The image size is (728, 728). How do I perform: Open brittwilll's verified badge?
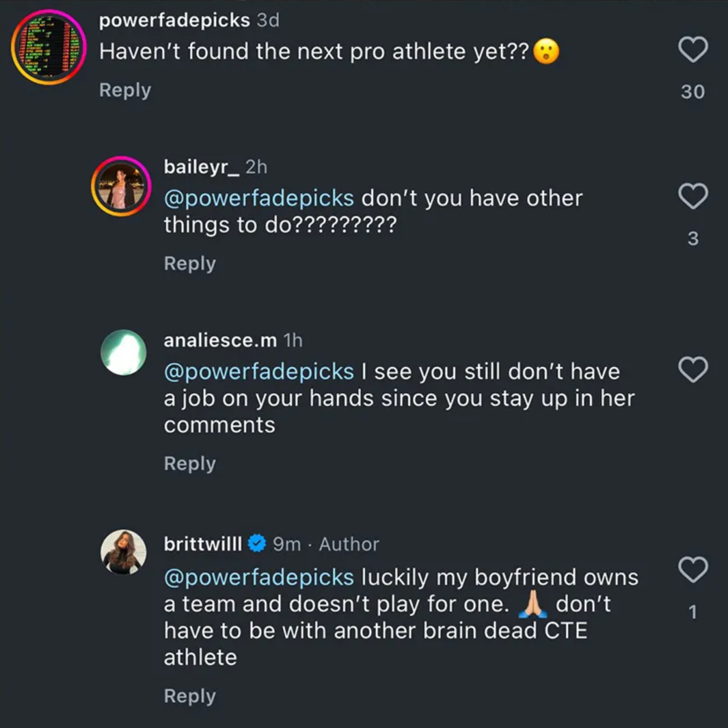point(257,544)
